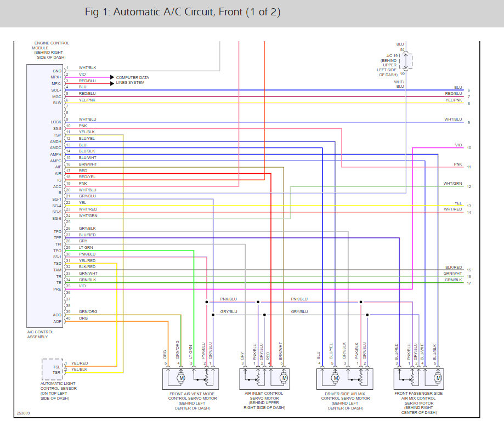This screenshot has width=504, height=432.
Task: Click the motor symbol in Front Passenger Side servo
Action: coord(438,378)
